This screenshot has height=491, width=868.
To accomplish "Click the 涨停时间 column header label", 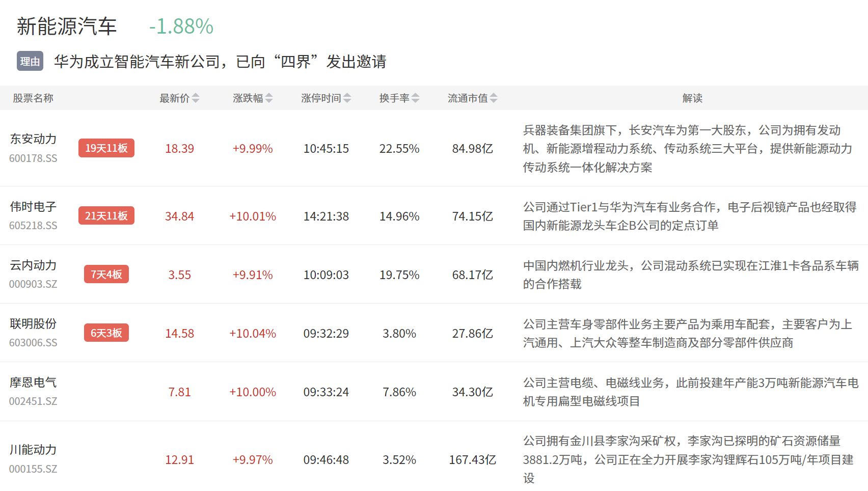I will coord(321,98).
